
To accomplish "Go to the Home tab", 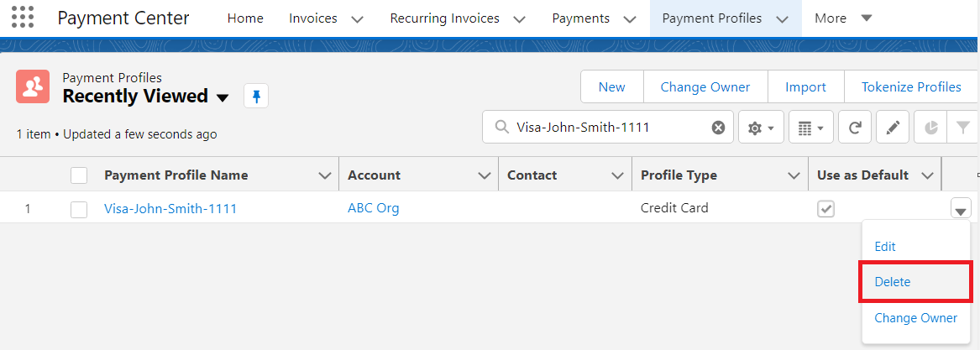I will [x=245, y=18].
